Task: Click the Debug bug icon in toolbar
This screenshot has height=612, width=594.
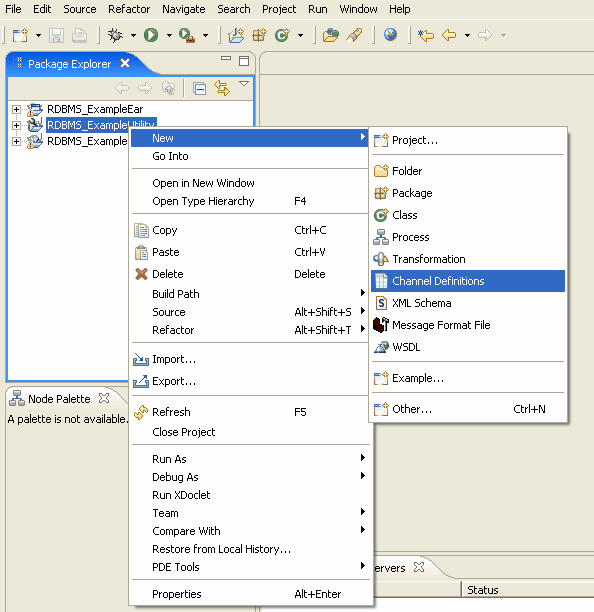Action: pyautogui.click(x=115, y=35)
